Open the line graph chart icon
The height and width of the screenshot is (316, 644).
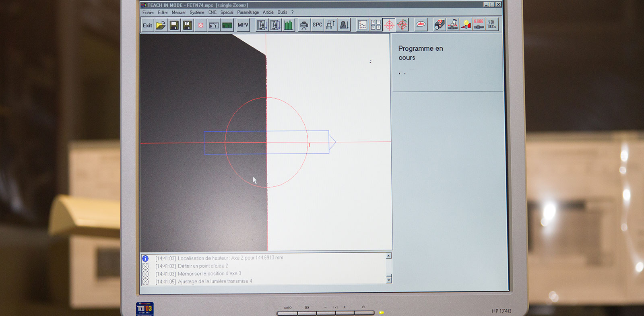tap(363, 25)
